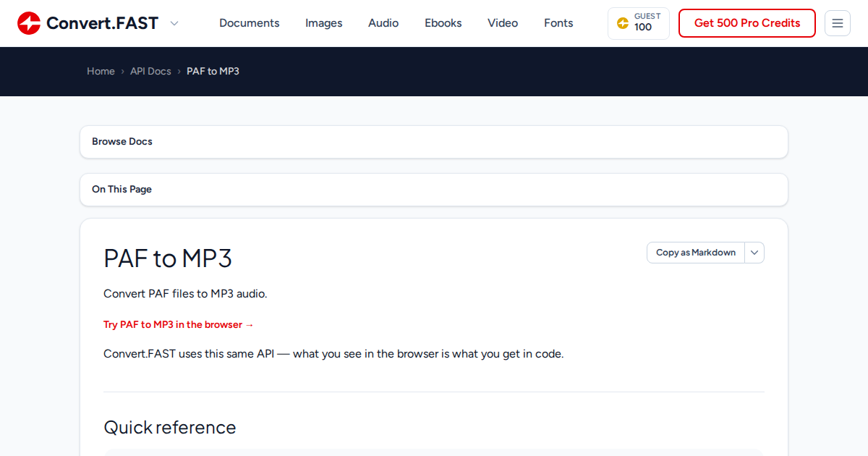Click 'Convert.FAST uses this same API' sentence
This screenshot has width=868, height=456.
333,354
